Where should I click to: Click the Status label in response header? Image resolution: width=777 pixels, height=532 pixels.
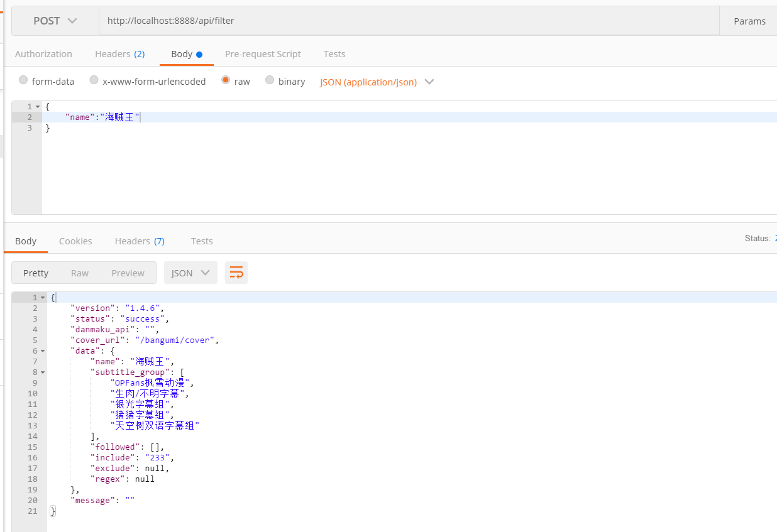(758, 239)
